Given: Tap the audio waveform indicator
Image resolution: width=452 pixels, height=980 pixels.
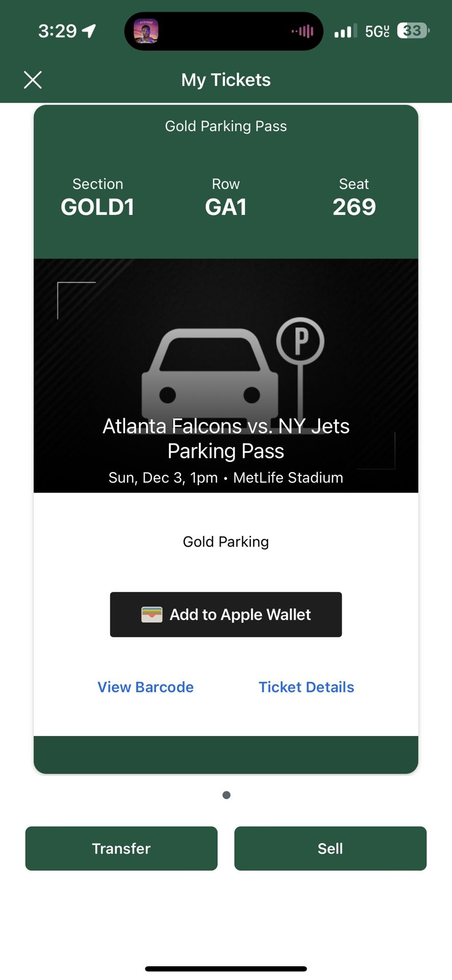Looking at the screenshot, I should coord(303,31).
